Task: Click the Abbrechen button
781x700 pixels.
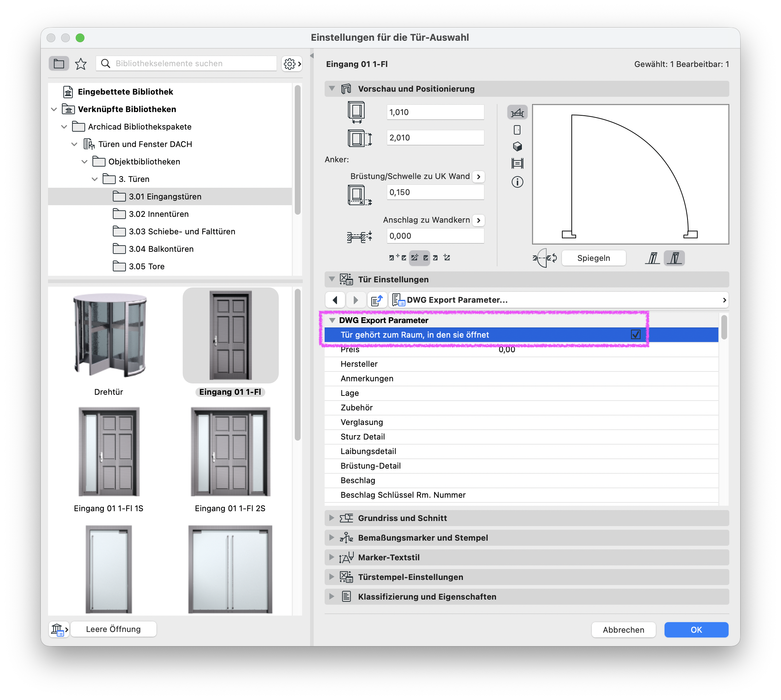Action: [x=623, y=630]
